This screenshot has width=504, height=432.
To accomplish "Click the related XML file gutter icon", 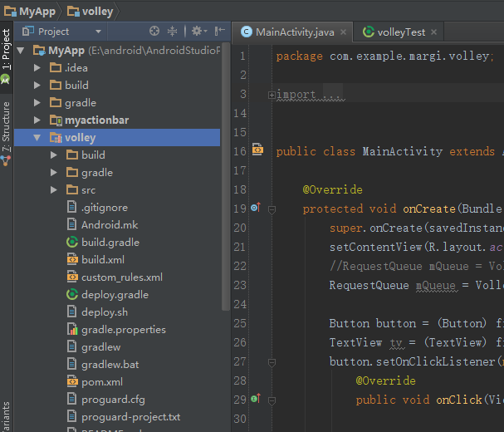I will pyautogui.click(x=257, y=150).
